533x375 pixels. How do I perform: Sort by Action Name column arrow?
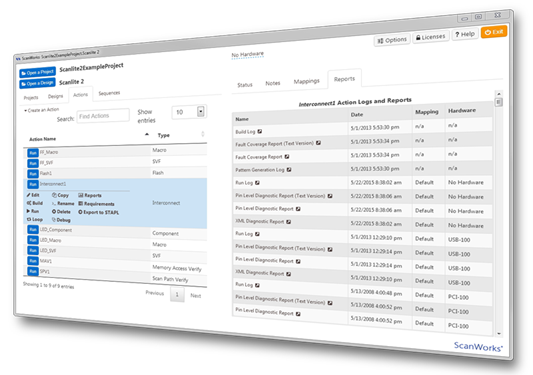click(147, 134)
